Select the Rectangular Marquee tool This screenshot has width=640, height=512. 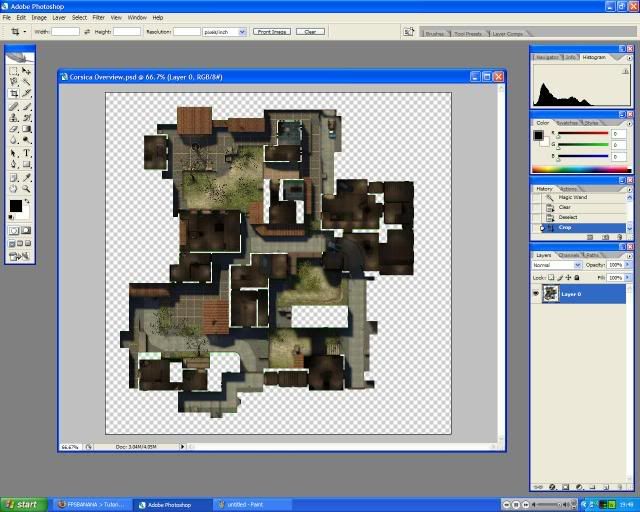point(14,71)
